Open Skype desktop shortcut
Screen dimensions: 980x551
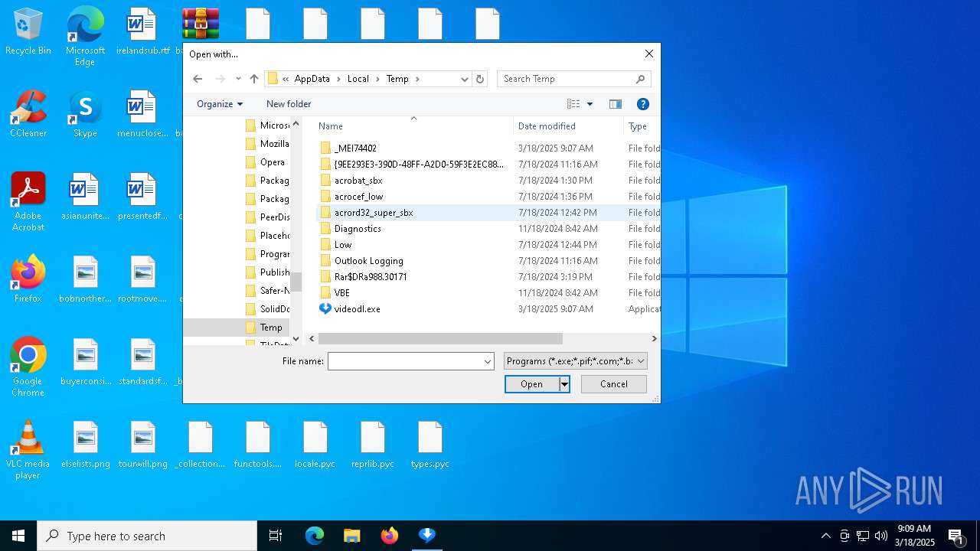click(x=85, y=115)
